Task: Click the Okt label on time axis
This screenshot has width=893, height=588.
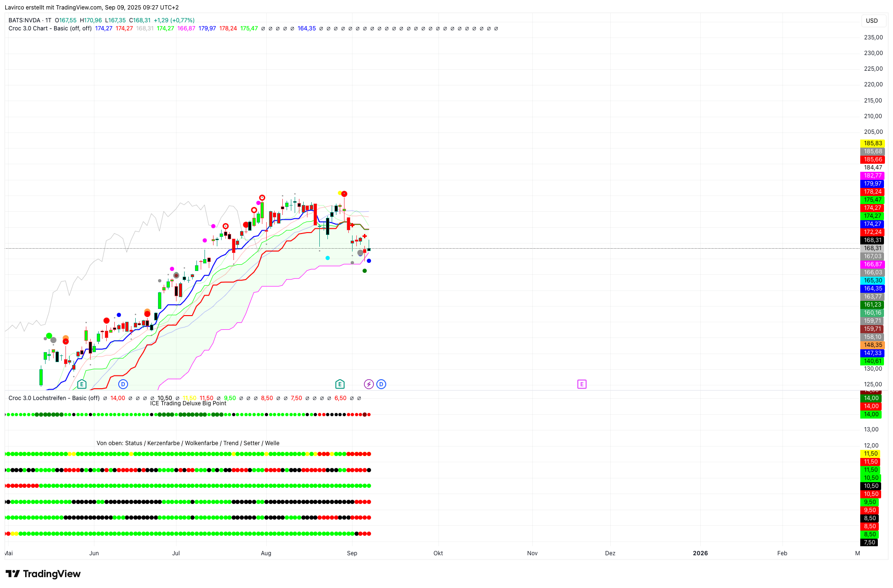Action: tap(438, 553)
